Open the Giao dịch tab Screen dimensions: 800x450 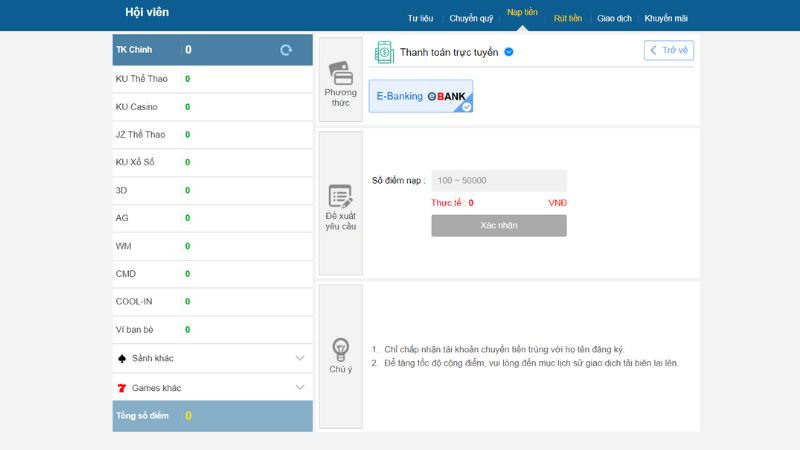click(x=613, y=18)
